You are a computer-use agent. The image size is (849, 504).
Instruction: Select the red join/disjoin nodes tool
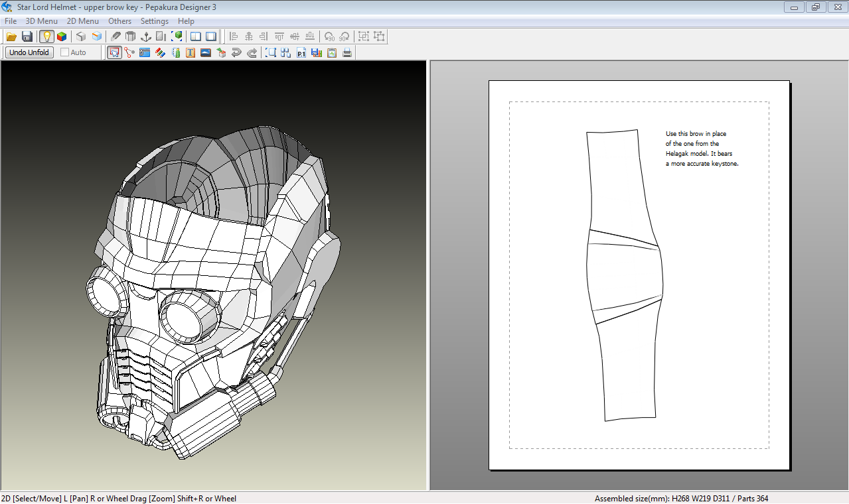point(129,52)
